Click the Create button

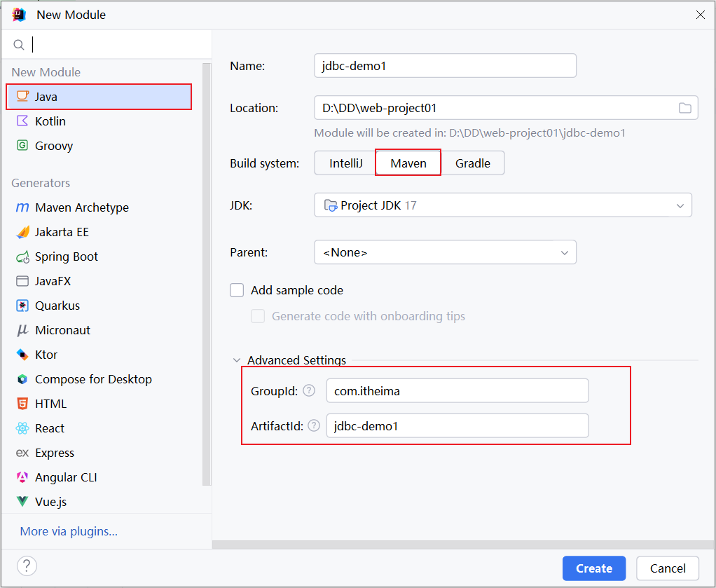coord(593,568)
